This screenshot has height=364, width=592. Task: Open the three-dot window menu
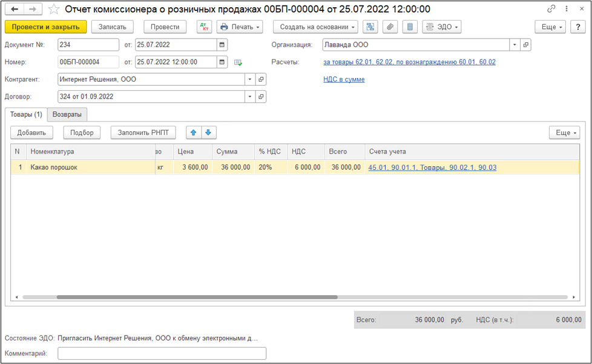tap(567, 8)
